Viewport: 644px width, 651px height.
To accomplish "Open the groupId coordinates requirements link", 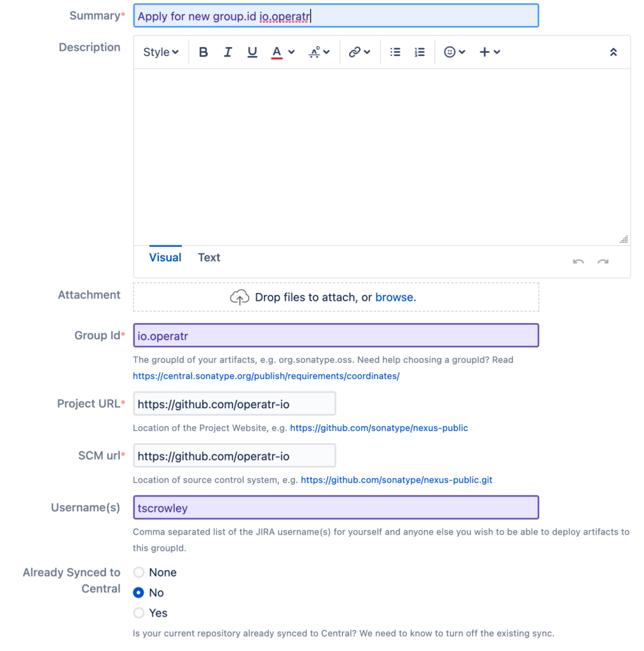I will pos(266,376).
